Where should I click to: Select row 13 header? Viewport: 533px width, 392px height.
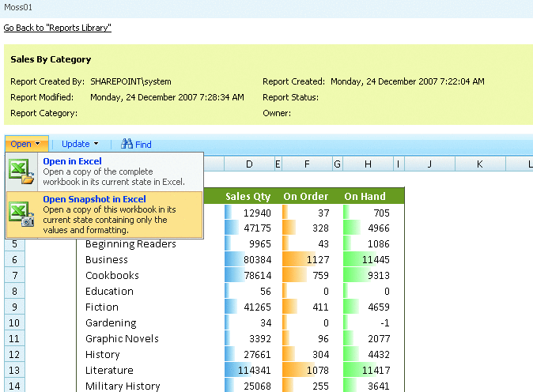point(14,370)
